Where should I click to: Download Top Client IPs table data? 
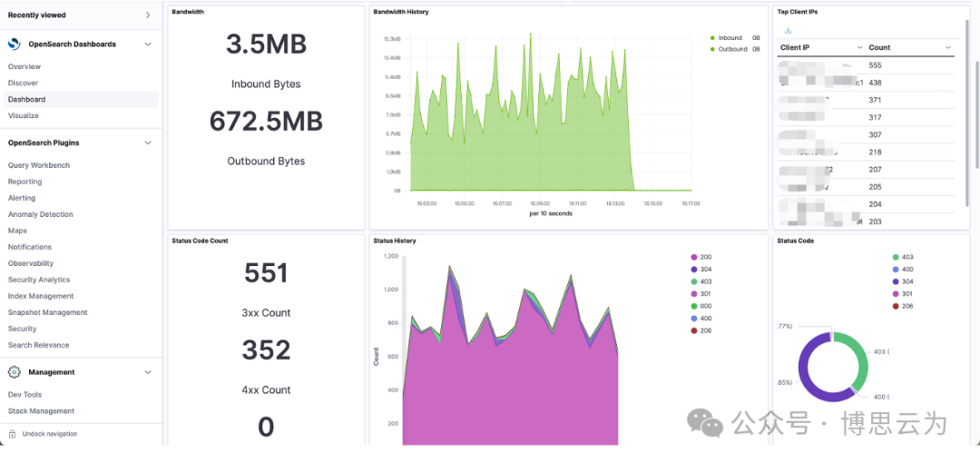(x=789, y=30)
